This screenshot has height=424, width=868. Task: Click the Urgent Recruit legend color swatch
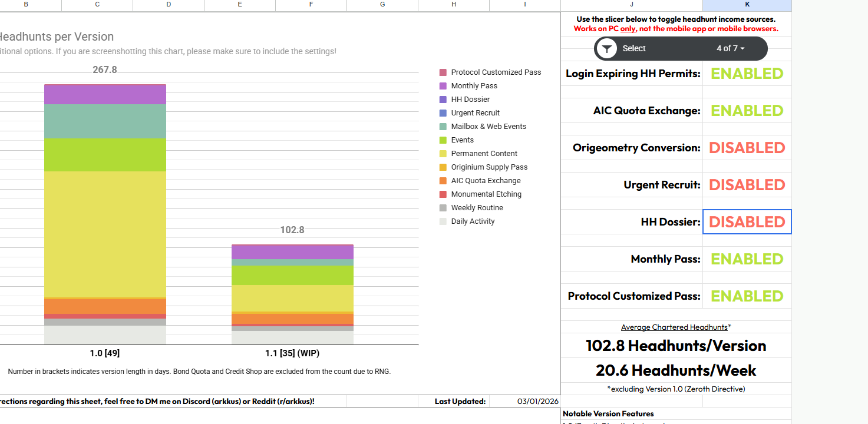point(443,113)
